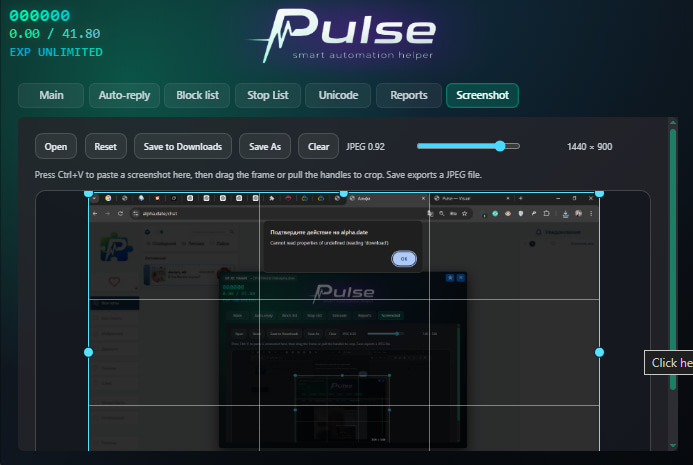Click the Ctrl+V paste instruction text

click(x=258, y=175)
